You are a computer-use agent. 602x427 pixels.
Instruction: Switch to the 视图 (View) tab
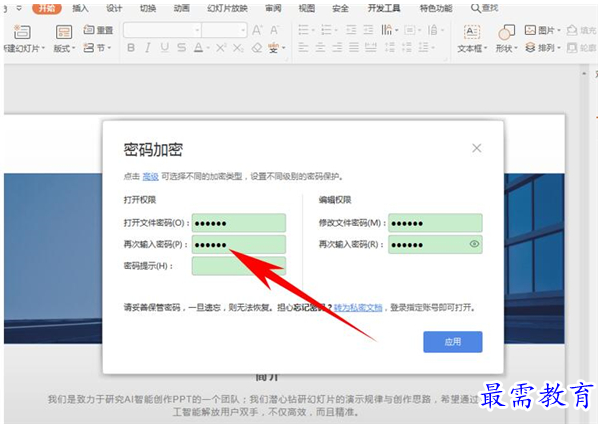tap(307, 8)
